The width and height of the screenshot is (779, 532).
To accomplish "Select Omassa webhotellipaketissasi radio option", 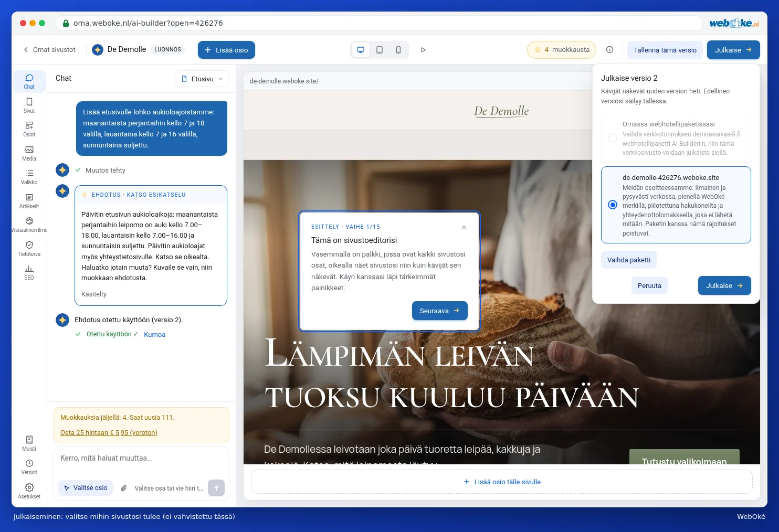I will tap(613, 138).
